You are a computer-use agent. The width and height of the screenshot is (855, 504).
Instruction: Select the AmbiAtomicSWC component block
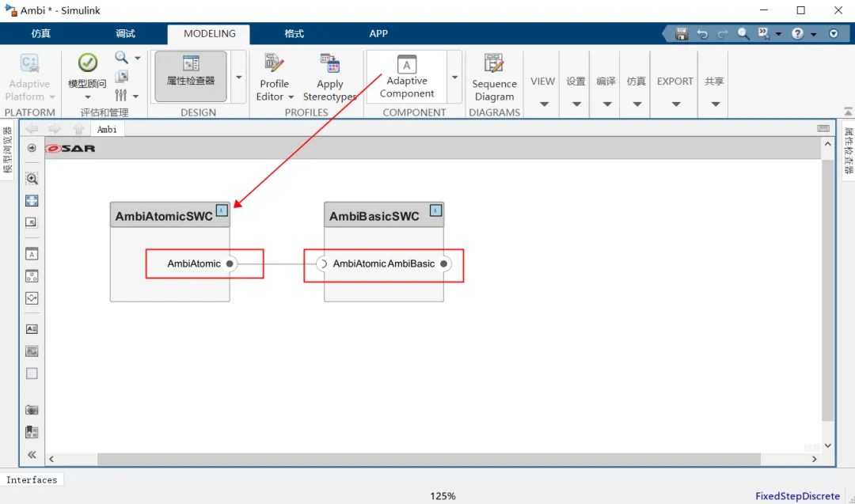tap(169, 252)
